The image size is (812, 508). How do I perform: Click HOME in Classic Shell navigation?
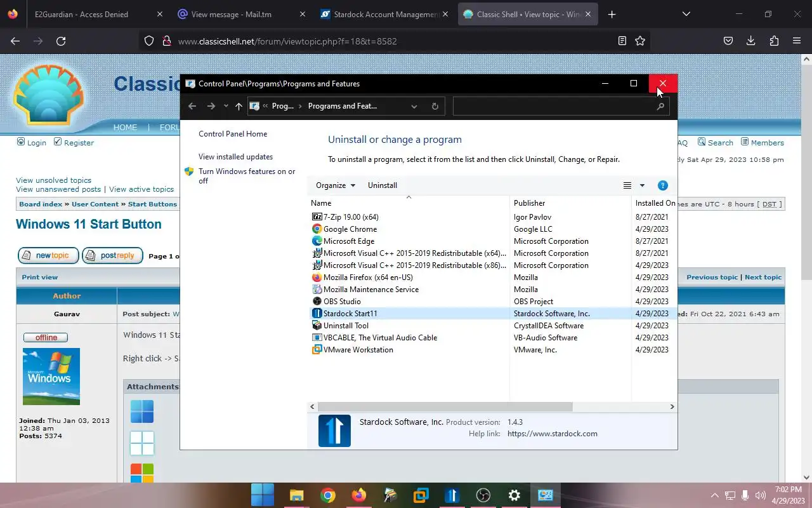point(125,127)
